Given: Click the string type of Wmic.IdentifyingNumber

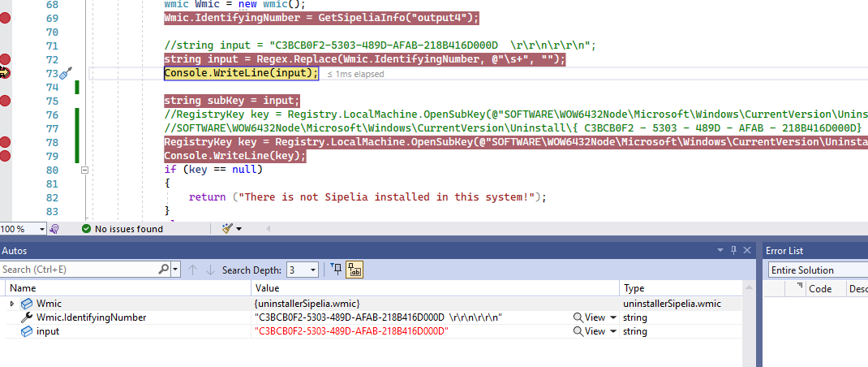Looking at the screenshot, I should coord(635,317).
